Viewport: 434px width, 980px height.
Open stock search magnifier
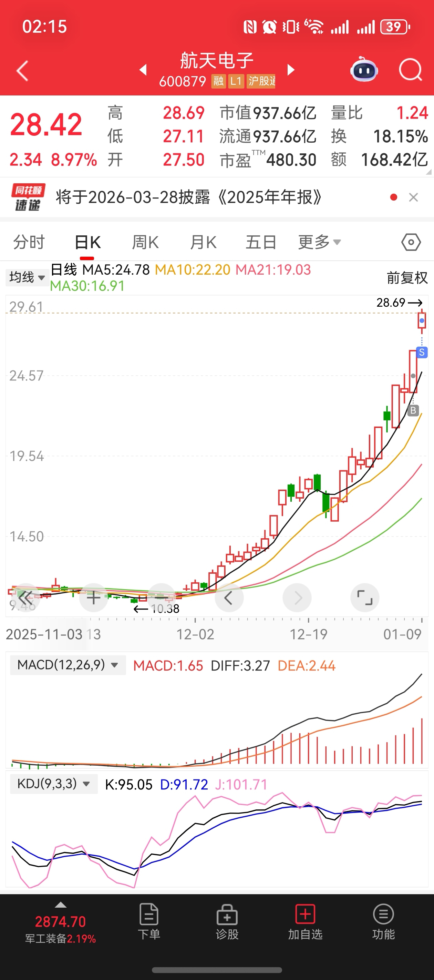411,70
